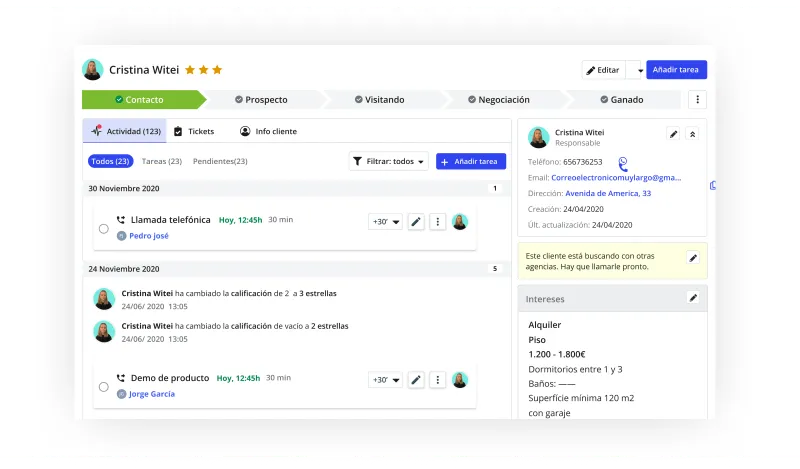Screen dimensions: 800x469
Task: Copy the email using the clipboard icon
Action: pyautogui.click(x=713, y=186)
